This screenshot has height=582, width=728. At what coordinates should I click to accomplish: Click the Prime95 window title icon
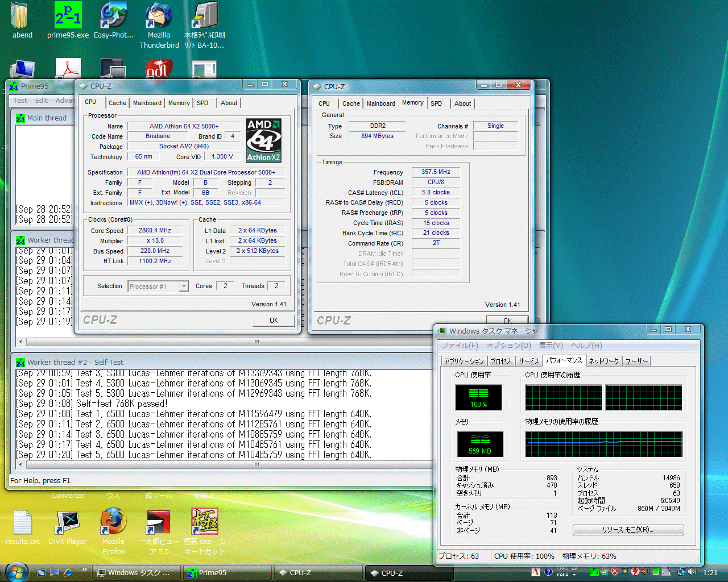pyautogui.click(x=14, y=86)
